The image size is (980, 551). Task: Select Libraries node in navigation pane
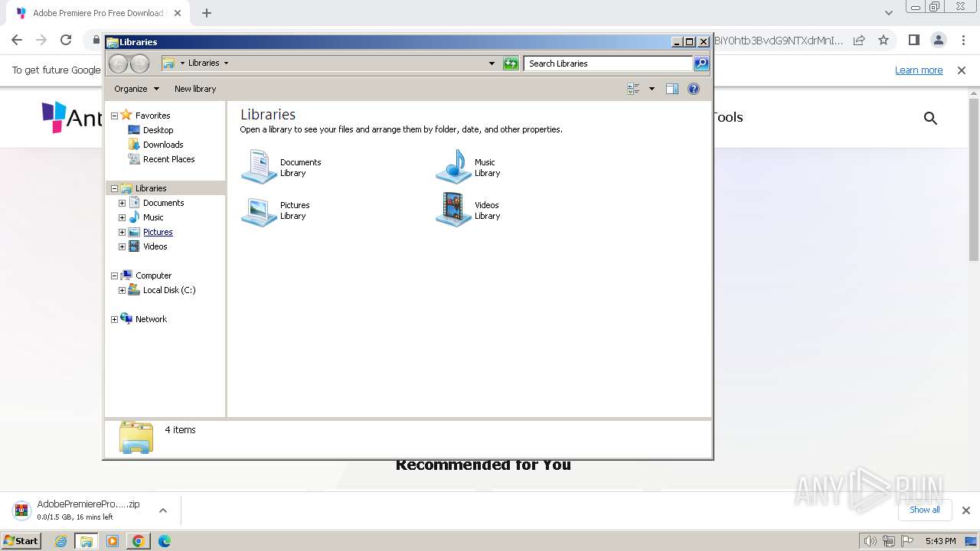[x=151, y=188]
